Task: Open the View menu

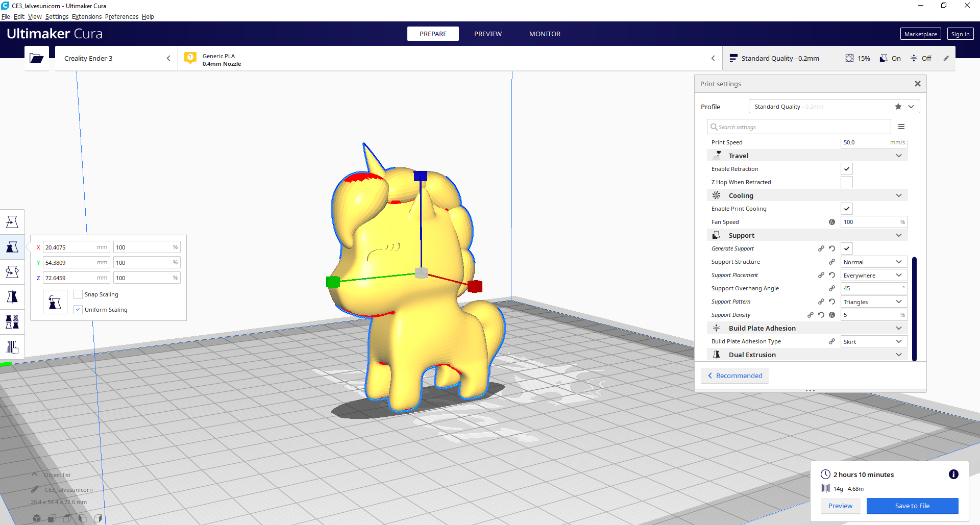Action: point(35,16)
